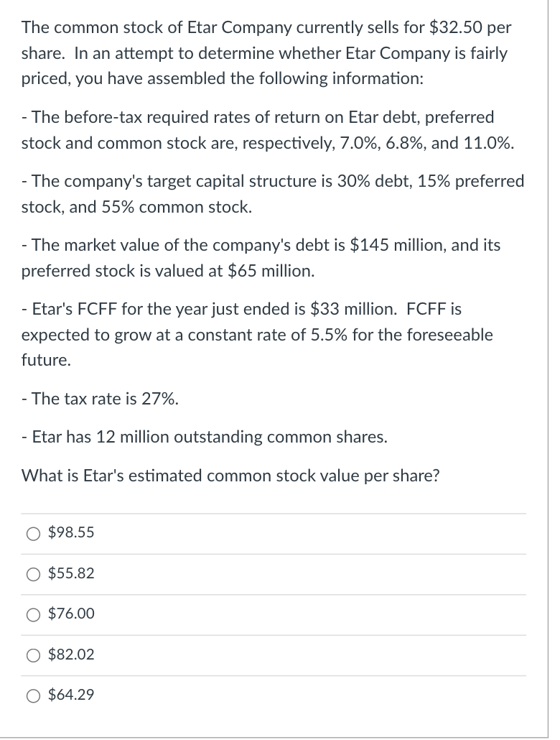
Task: Click the capital structure bullet point
Action: click(x=273, y=194)
